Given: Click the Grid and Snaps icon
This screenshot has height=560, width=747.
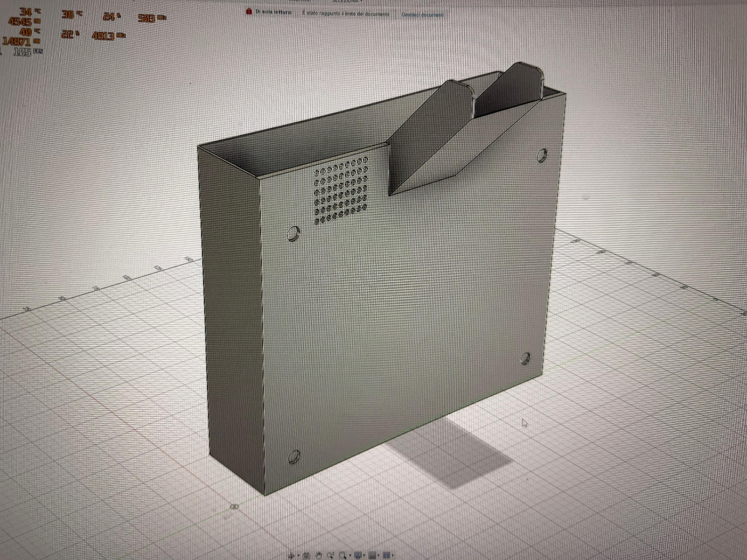Looking at the screenshot, I should click(x=372, y=555).
